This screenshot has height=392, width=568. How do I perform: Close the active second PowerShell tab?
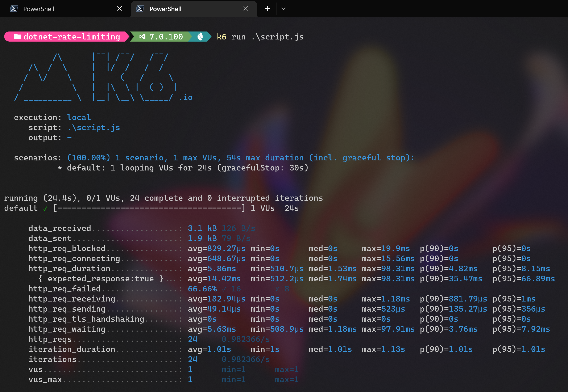tap(245, 9)
